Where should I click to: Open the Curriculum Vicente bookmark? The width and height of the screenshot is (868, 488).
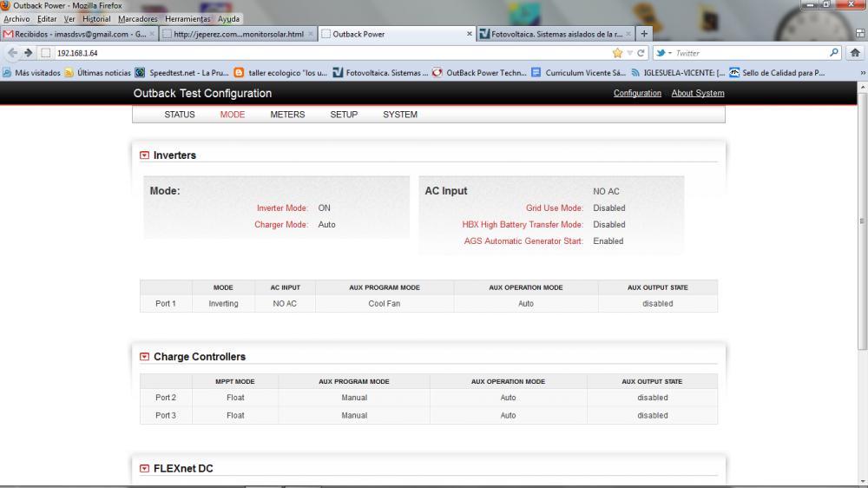click(x=578, y=73)
